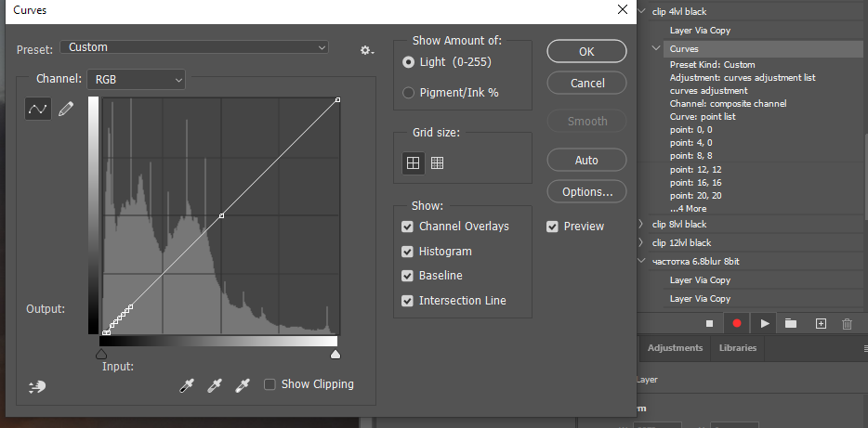868x428 pixels.
Task: Open the Options... auto correction settings
Action: coord(586,192)
